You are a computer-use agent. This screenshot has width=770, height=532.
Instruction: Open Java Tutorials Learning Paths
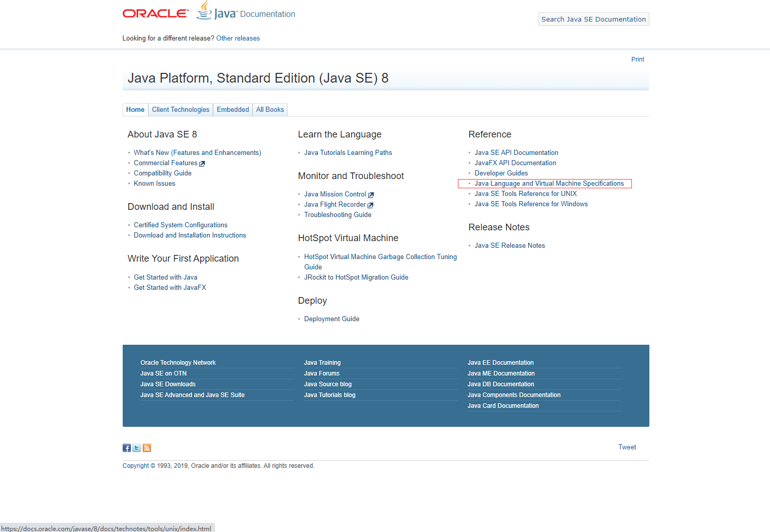348,153
